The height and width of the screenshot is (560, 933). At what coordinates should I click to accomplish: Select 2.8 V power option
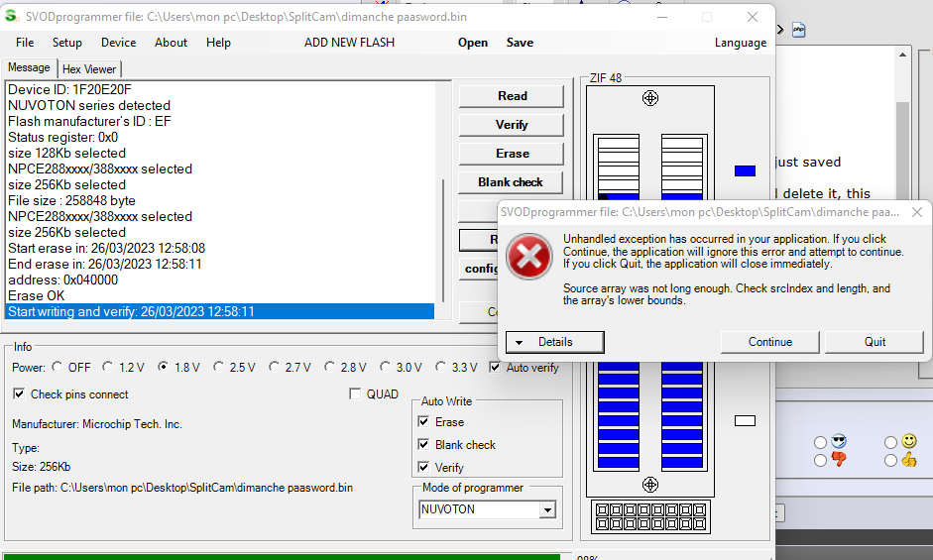click(329, 367)
